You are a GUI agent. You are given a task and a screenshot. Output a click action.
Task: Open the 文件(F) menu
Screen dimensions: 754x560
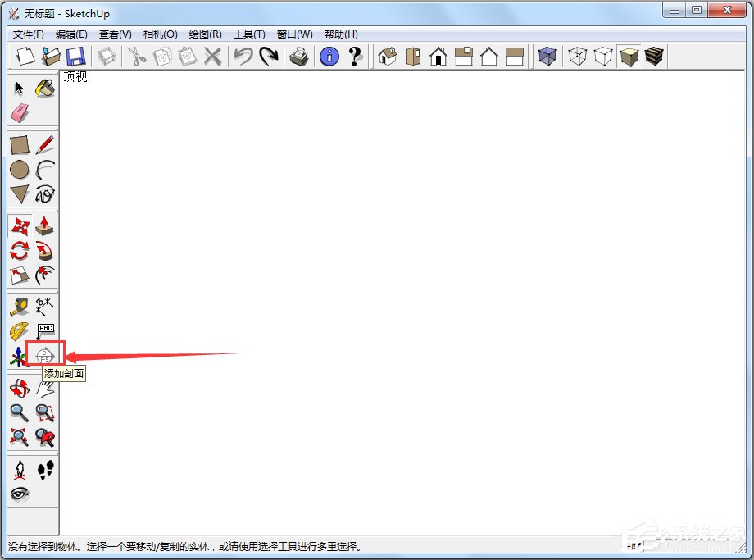tap(29, 34)
